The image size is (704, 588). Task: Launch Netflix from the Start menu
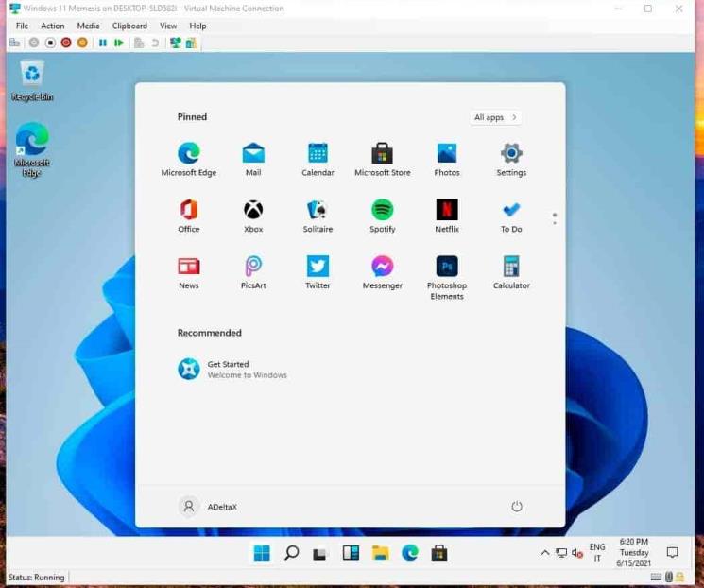pos(447,216)
